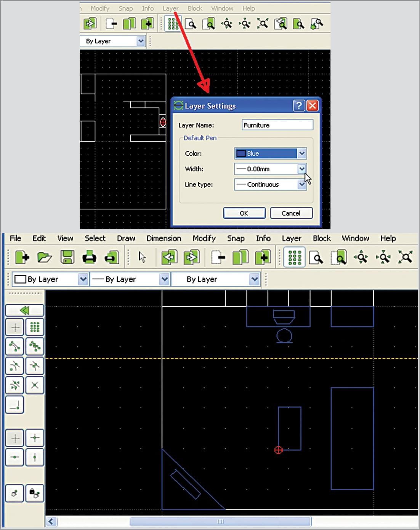Click the New drawing icon in bottom toolbar
This screenshot has height=530, width=420.
coord(22,257)
